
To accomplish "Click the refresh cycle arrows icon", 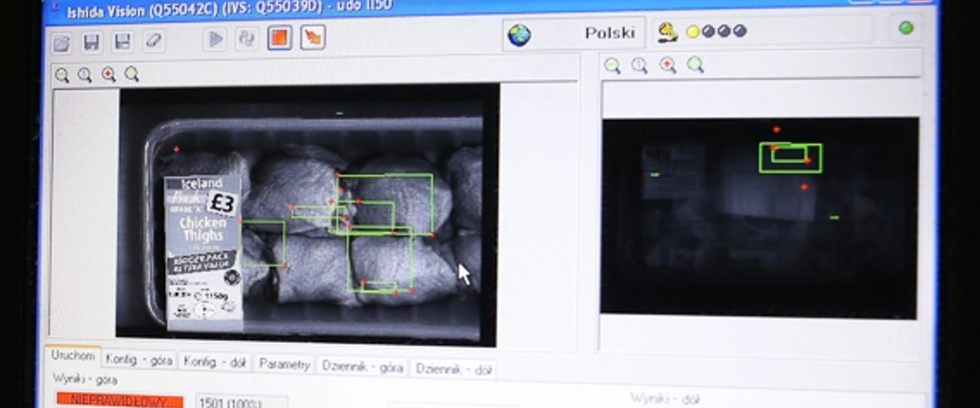I will point(247,39).
